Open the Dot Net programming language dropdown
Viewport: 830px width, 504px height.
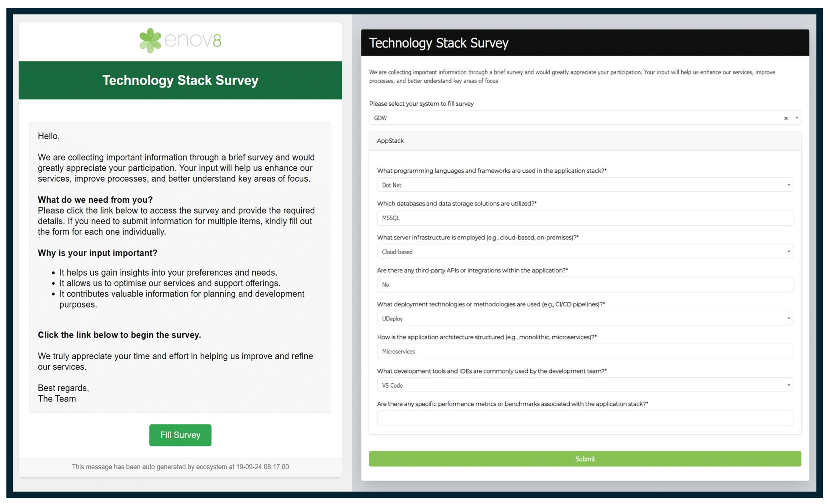[584, 185]
